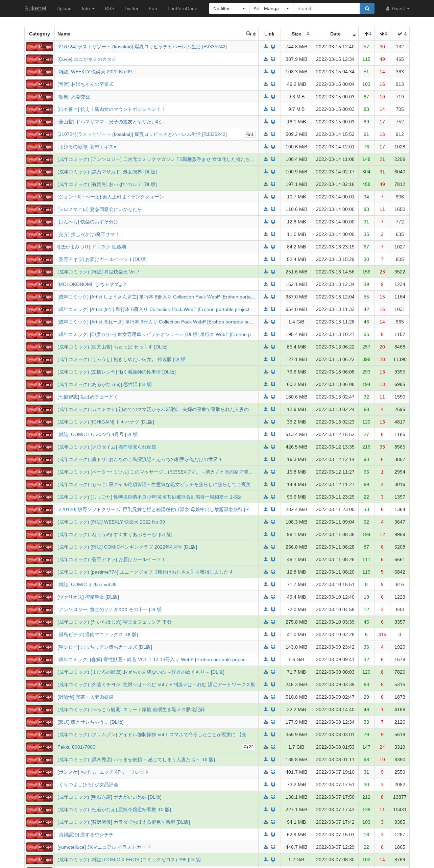The width and height of the screenshot is (434, 868).
Task: Download torrent file for the 49.2 MiB row
Action: point(266,84)
